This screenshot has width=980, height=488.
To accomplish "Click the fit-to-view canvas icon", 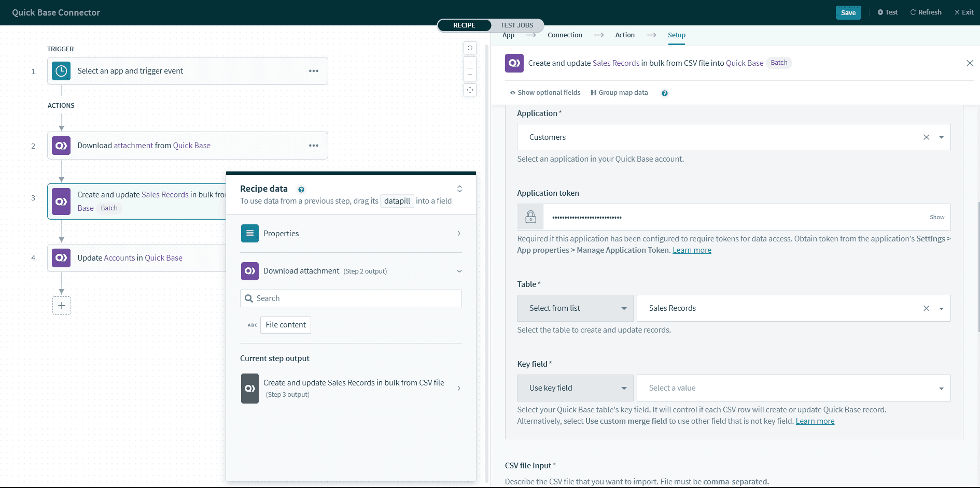I will 470,90.
